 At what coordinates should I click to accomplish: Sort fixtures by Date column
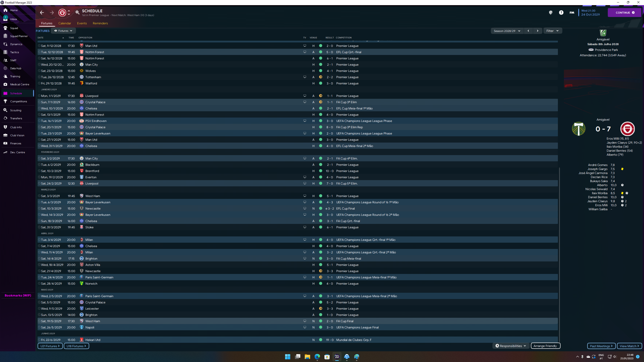point(51,38)
